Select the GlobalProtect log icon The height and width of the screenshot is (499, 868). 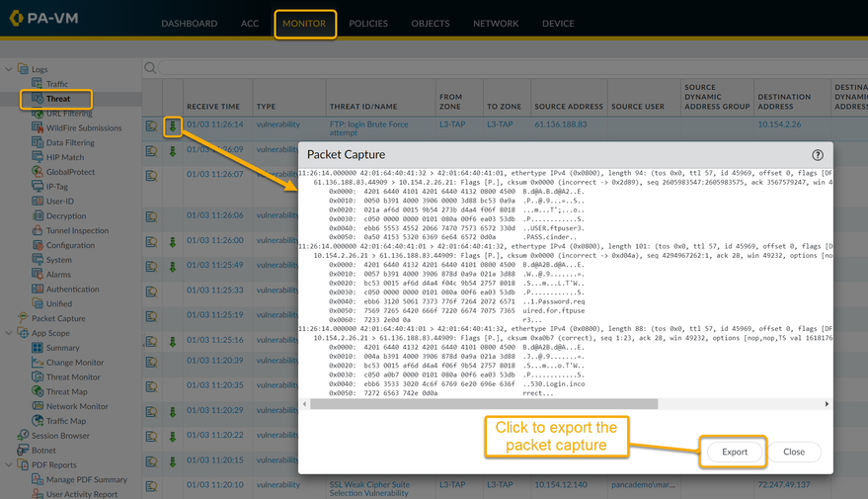click(38, 172)
